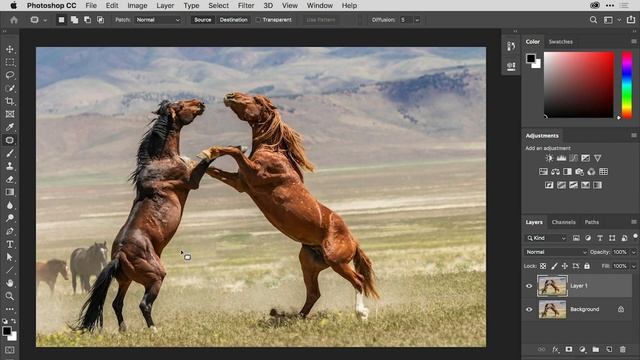
Task: Open the Image menu
Action: (137, 5)
